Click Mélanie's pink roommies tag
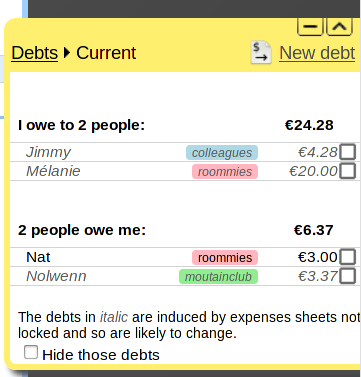 point(225,172)
